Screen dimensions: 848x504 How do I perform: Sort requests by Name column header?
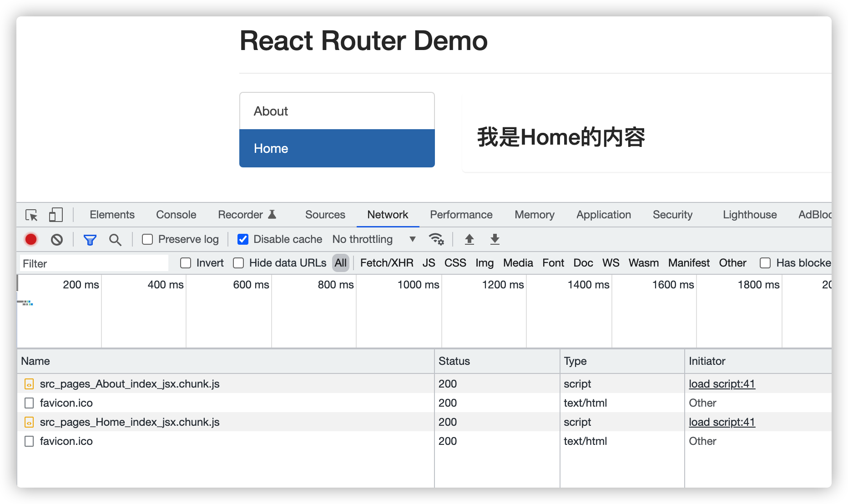click(226, 361)
